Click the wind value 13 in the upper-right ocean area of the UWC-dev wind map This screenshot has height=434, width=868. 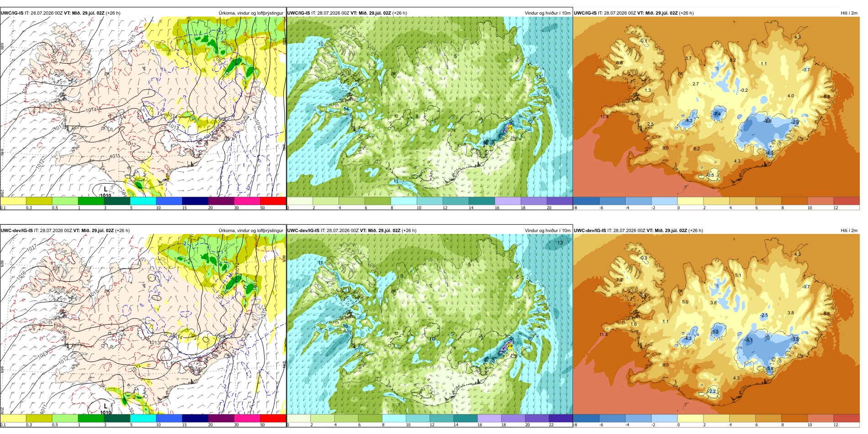[x=560, y=243]
